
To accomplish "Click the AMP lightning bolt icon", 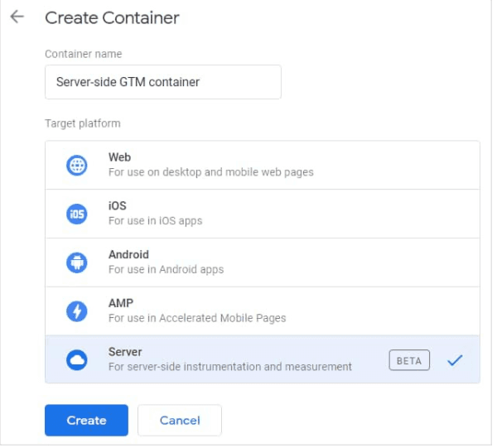I will (x=76, y=311).
